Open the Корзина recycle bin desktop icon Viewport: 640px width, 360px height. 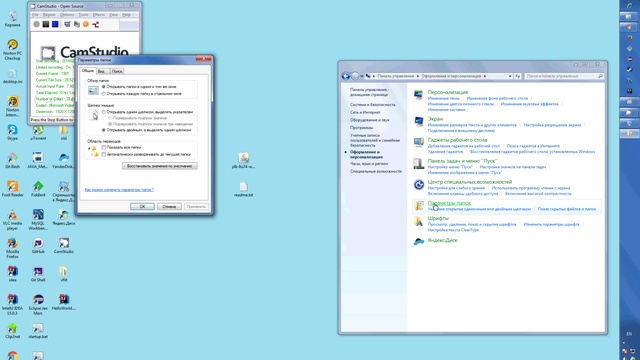pos(13,19)
